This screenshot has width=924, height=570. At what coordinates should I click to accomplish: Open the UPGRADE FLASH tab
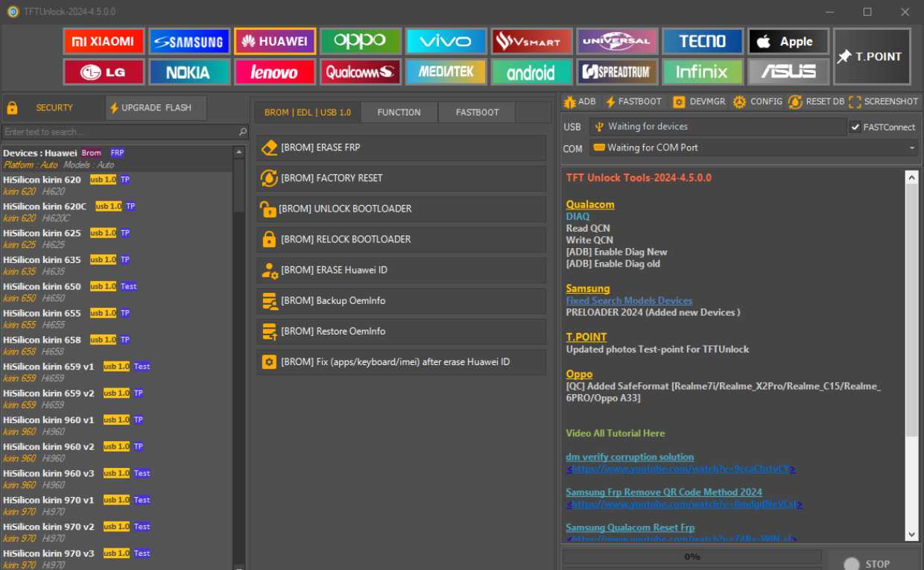[x=155, y=107]
